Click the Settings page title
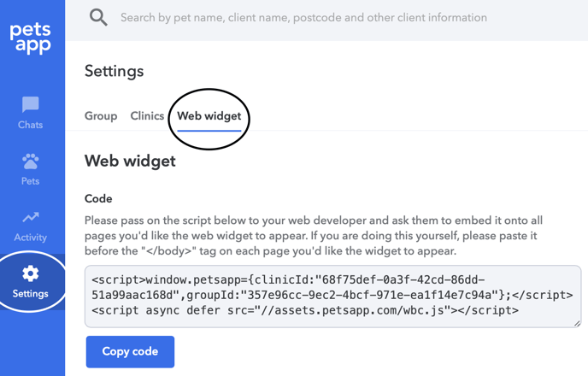The width and height of the screenshot is (588, 376). point(114,71)
